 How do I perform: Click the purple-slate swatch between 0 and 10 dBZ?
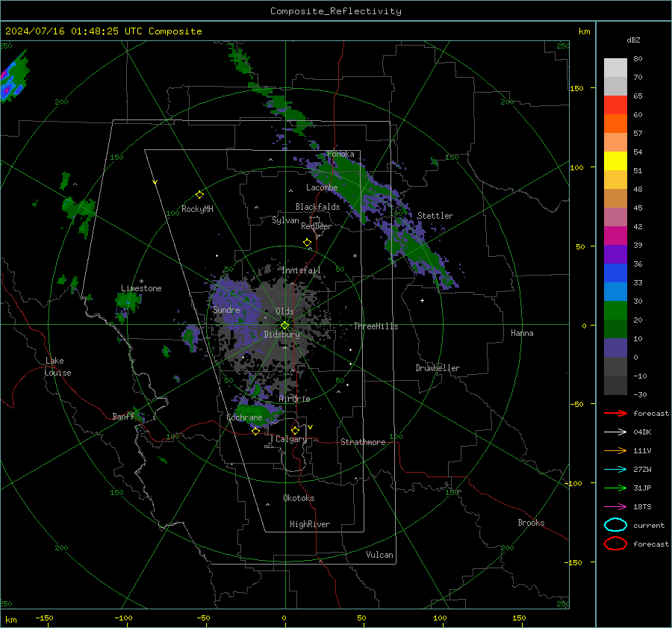615,348
